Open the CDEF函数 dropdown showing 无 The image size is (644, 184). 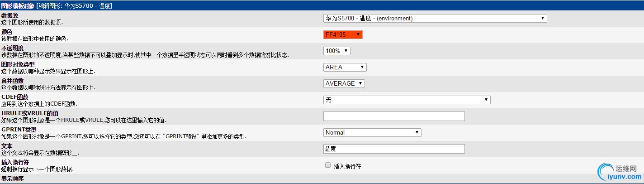407,100
